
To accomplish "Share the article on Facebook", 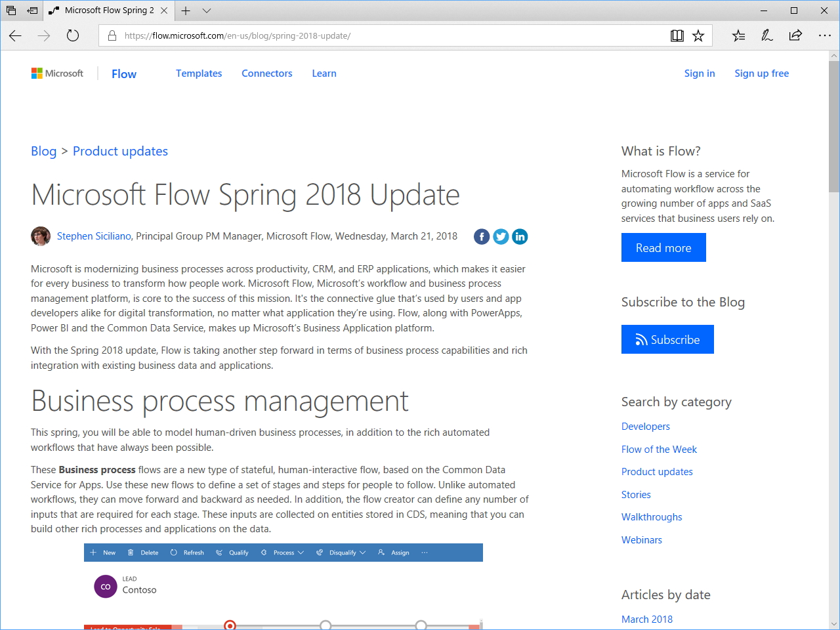I will (x=482, y=236).
